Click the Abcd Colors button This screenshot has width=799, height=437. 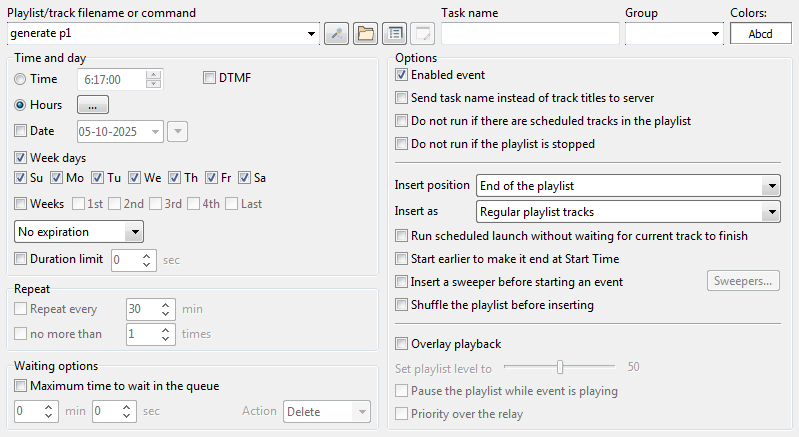point(760,34)
